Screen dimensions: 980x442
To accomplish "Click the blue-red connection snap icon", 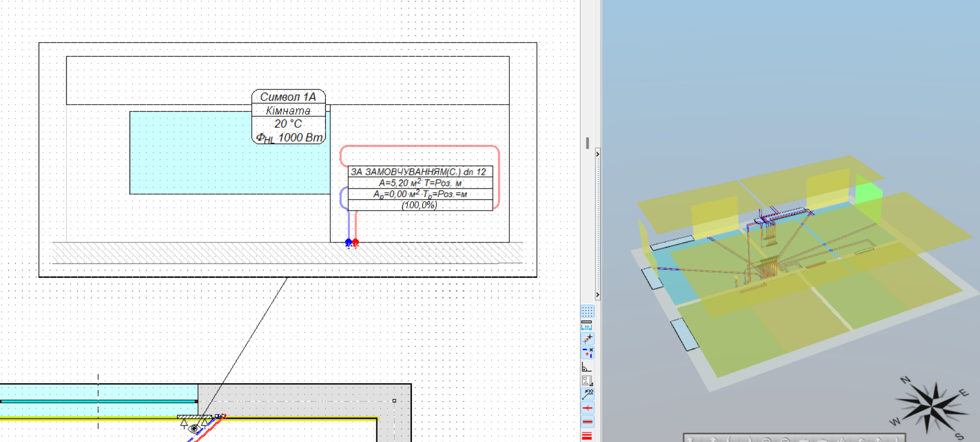I will tap(587, 352).
